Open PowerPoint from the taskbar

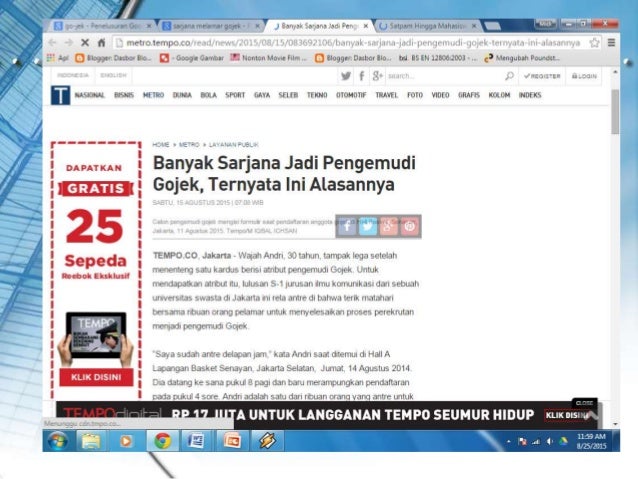231,441
